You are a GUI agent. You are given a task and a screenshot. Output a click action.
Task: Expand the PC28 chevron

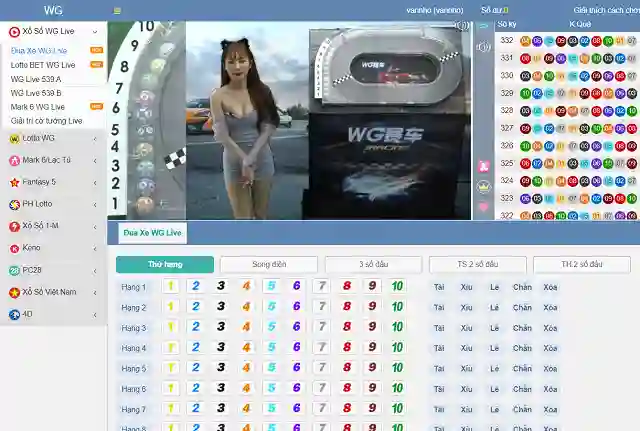[x=95, y=271]
